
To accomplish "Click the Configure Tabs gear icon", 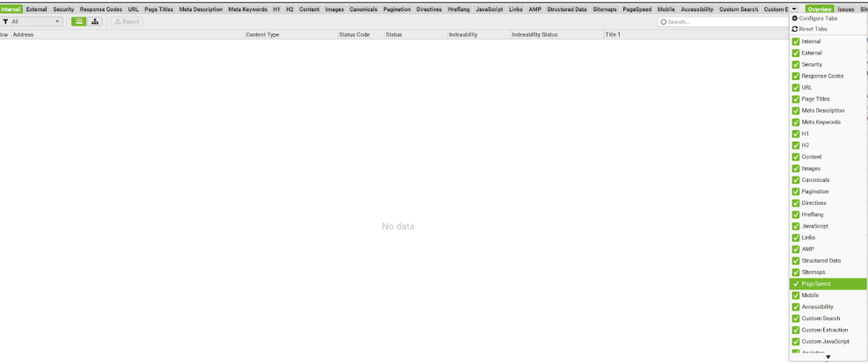I will click(x=796, y=18).
